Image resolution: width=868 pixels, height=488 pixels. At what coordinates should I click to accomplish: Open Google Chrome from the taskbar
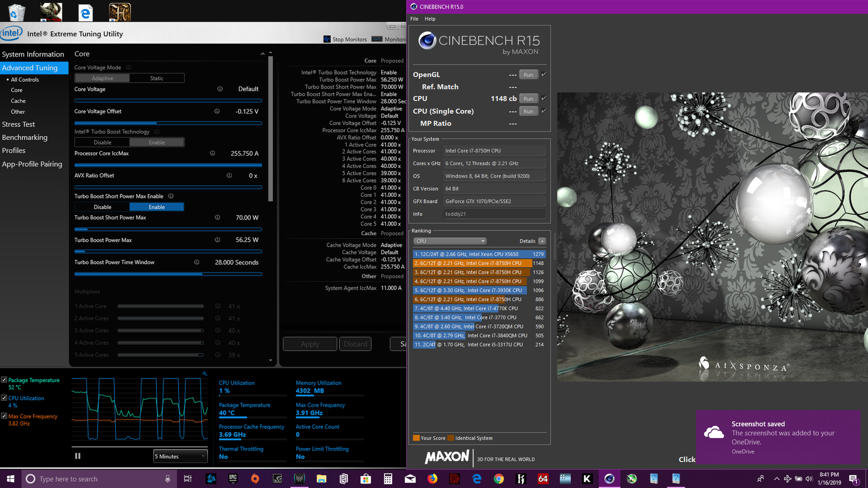(499, 479)
